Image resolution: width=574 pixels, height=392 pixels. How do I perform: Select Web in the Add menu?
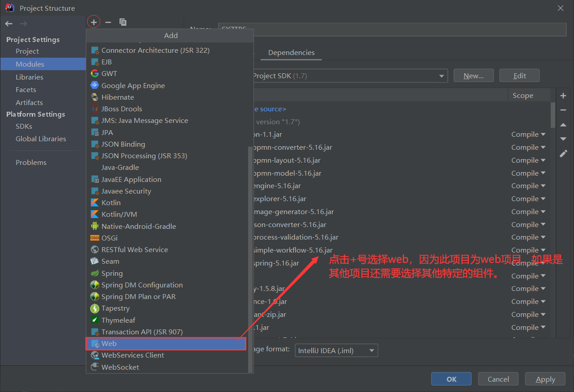coord(166,343)
